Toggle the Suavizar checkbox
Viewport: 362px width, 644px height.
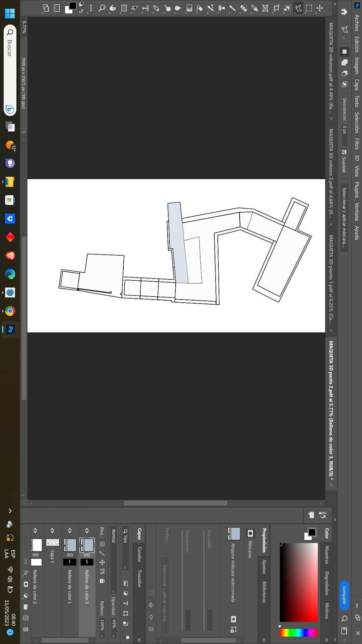click(344, 152)
